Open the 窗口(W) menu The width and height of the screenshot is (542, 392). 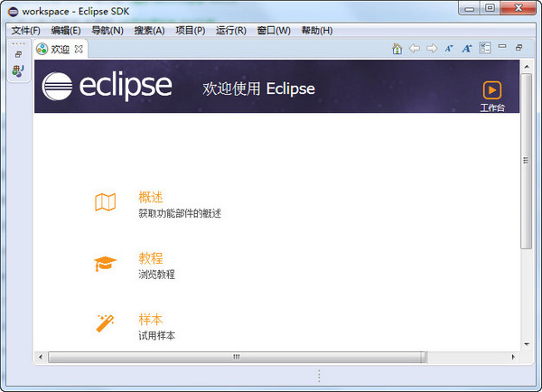(x=274, y=31)
